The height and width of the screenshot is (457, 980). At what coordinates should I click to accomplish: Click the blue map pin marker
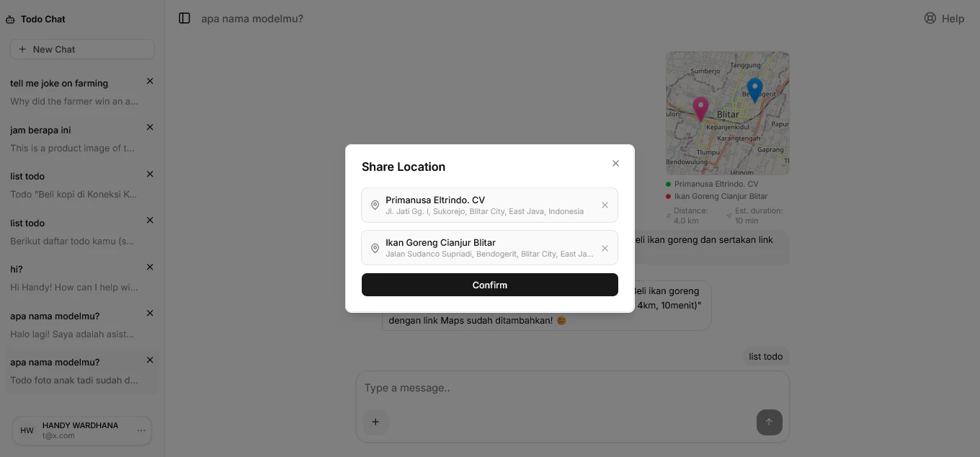pyautogui.click(x=754, y=90)
